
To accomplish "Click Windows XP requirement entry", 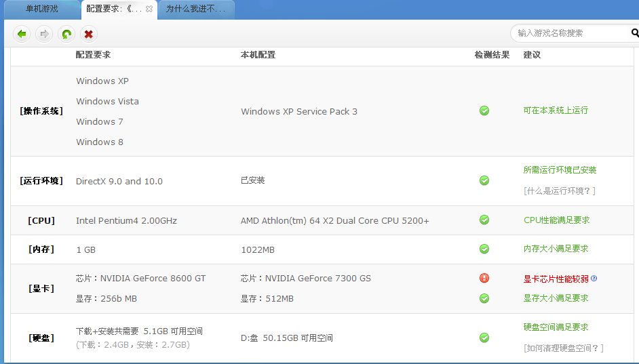I will point(102,81).
